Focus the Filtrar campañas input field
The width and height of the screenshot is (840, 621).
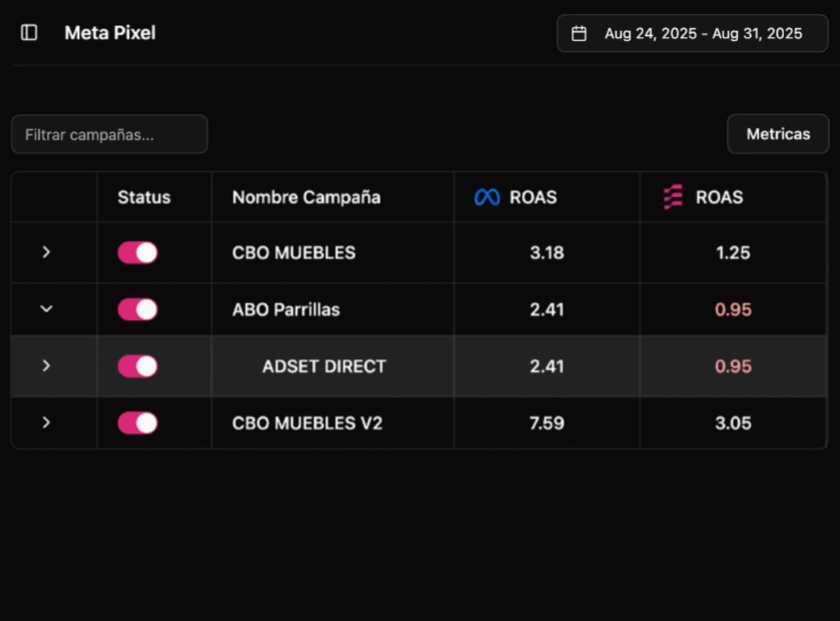[109, 135]
